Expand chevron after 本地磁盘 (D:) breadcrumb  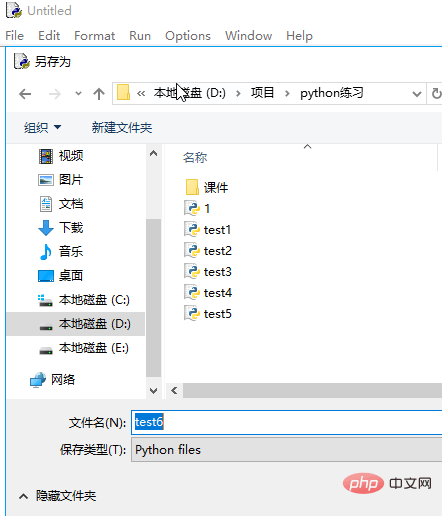(x=238, y=94)
